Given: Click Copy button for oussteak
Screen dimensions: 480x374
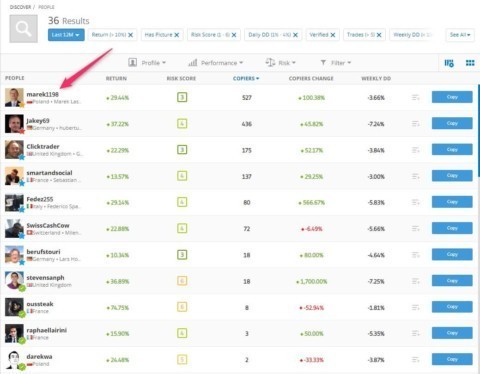Looking at the screenshot, I should (452, 307).
